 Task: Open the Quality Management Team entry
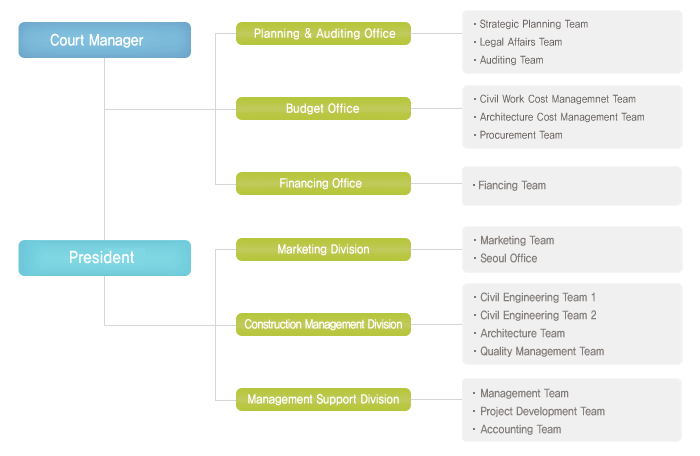tap(542, 351)
